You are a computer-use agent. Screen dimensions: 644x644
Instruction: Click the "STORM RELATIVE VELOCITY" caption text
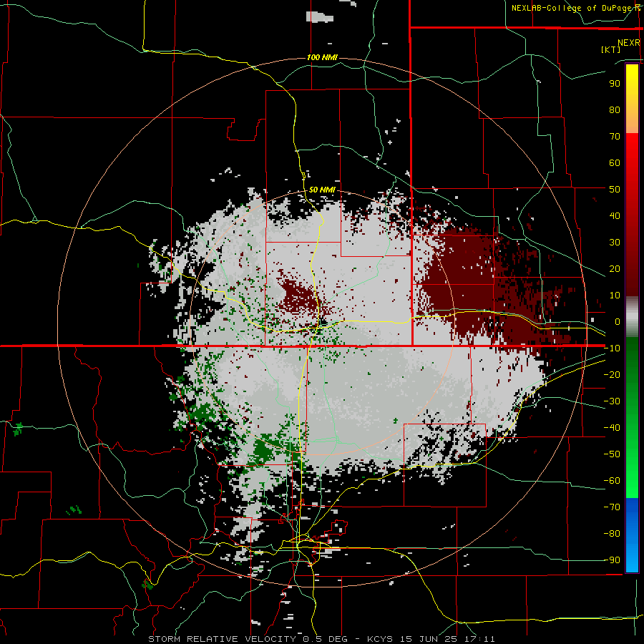(222, 639)
